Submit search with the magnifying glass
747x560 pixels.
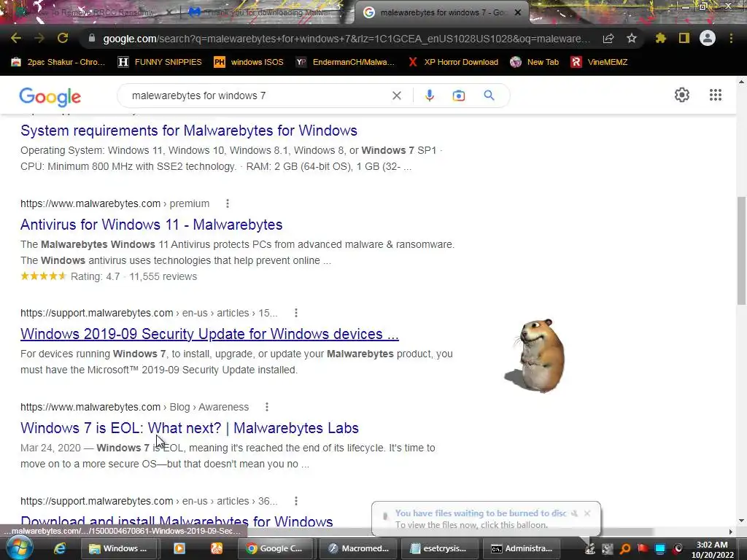489,96
